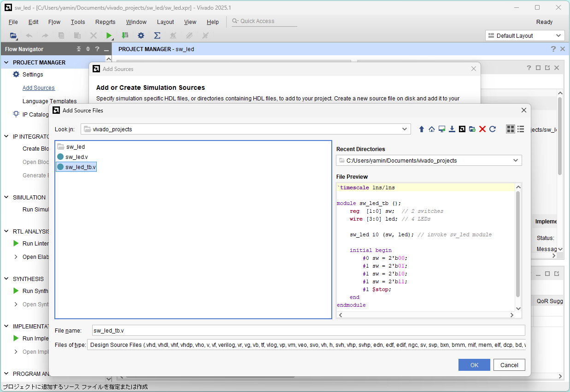The image size is (570, 392).
Task: Delete selected file using red X icon
Action: pos(482,129)
